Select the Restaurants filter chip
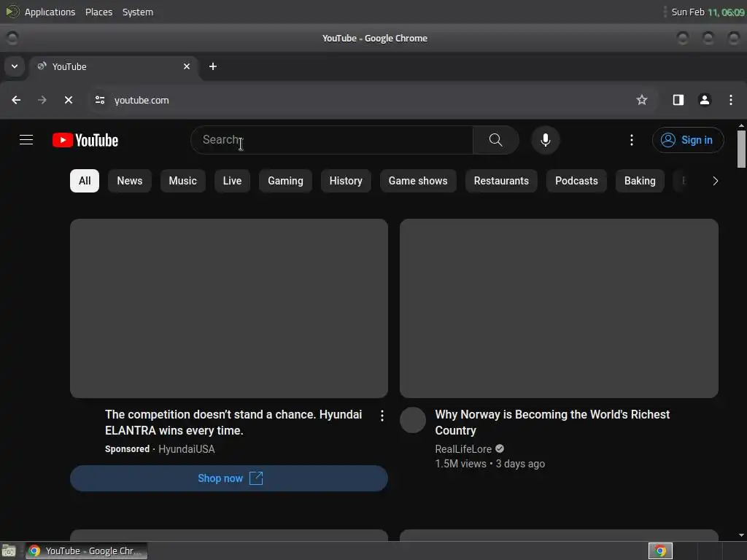747x560 pixels. click(501, 181)
